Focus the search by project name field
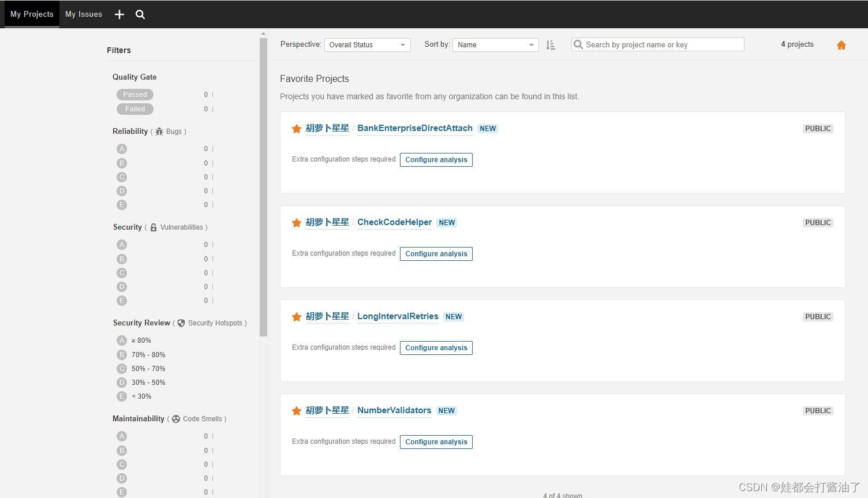The height and width of the screenshot is (498, 868). tap(657, 45)
